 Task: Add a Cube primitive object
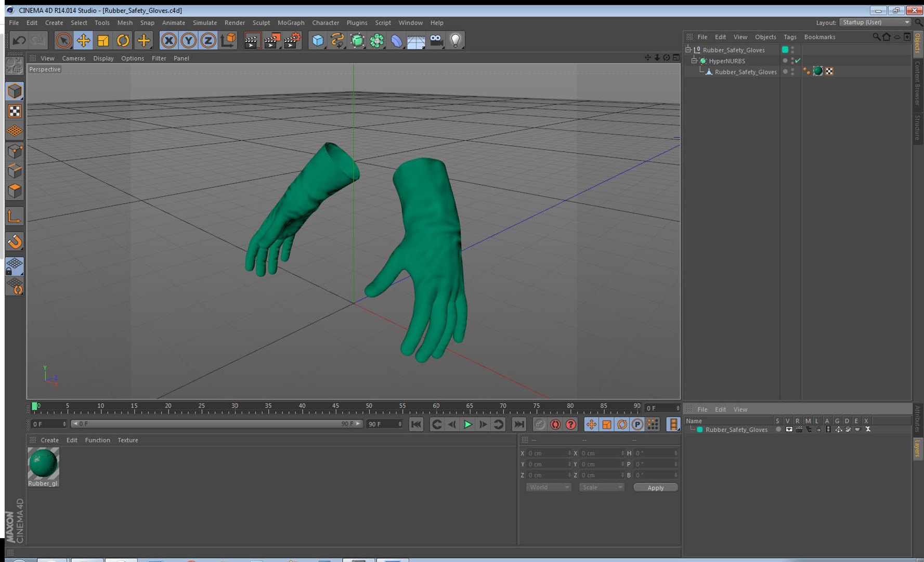pyautogui.click(x=318, y=40)
